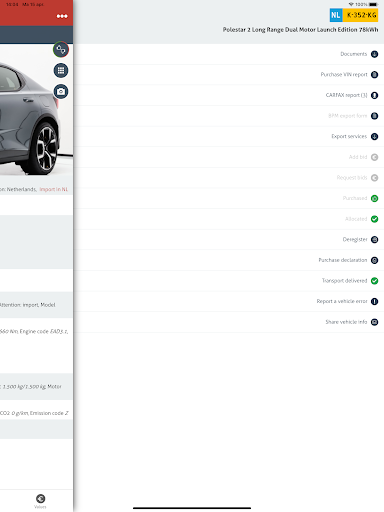Toggle the Allocated green checkmark

(374, 219)
